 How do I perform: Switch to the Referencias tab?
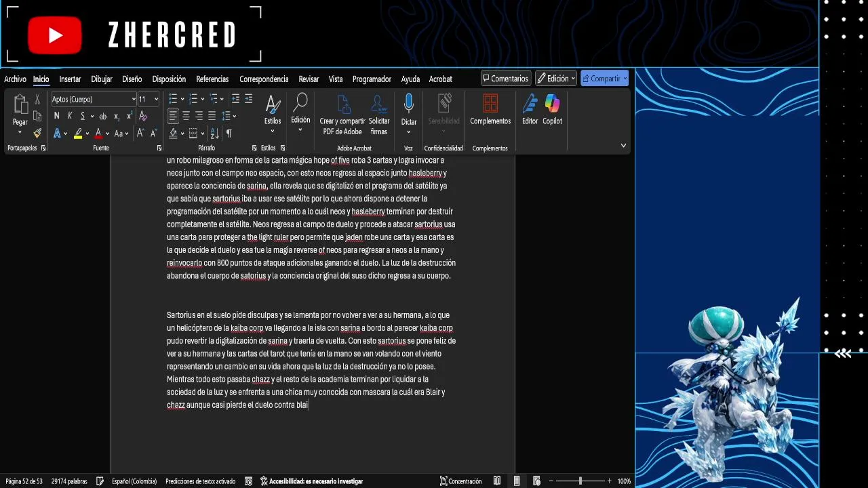(212, 79)
